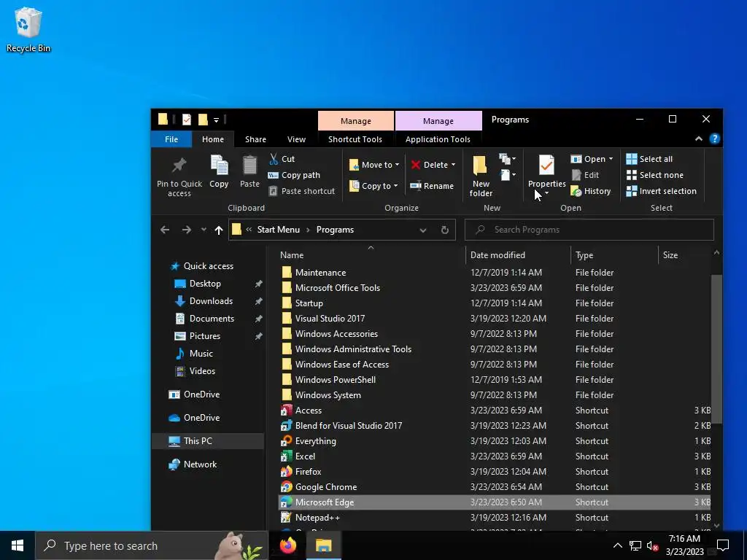This screenshot has height=560, width=747.
Task: Show hidden system tray icons
Action: click(x=617, y=545)
